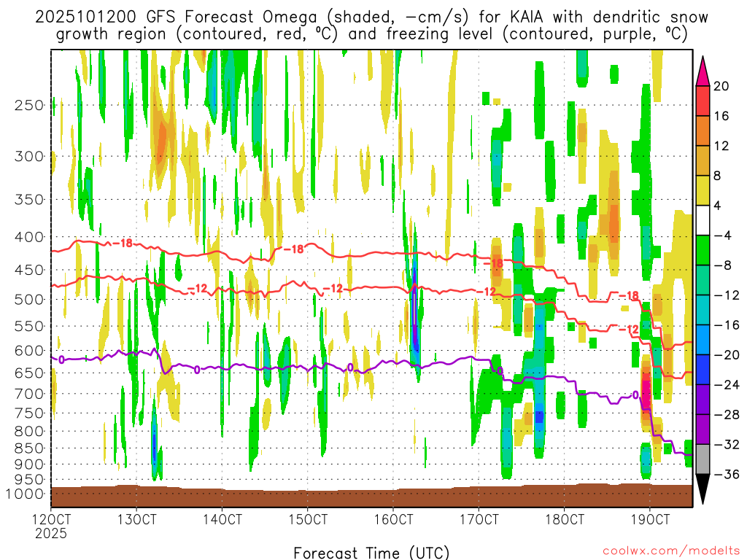Image resolution: width=747 pixels, height=560 pixels.
Task: Click the colorbar white swatch between 4 and -4
Action: click(703, 220)
